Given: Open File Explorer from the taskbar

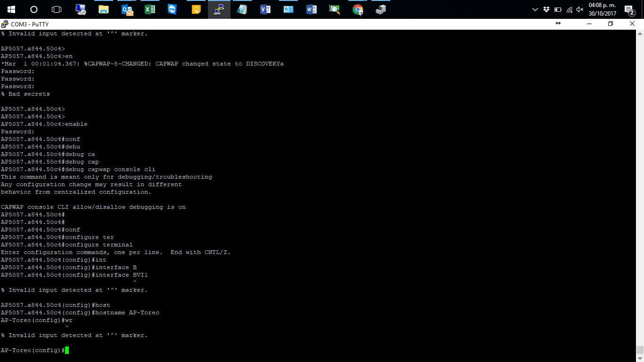Looking at the screenshot, I should [x=104, y=9].
